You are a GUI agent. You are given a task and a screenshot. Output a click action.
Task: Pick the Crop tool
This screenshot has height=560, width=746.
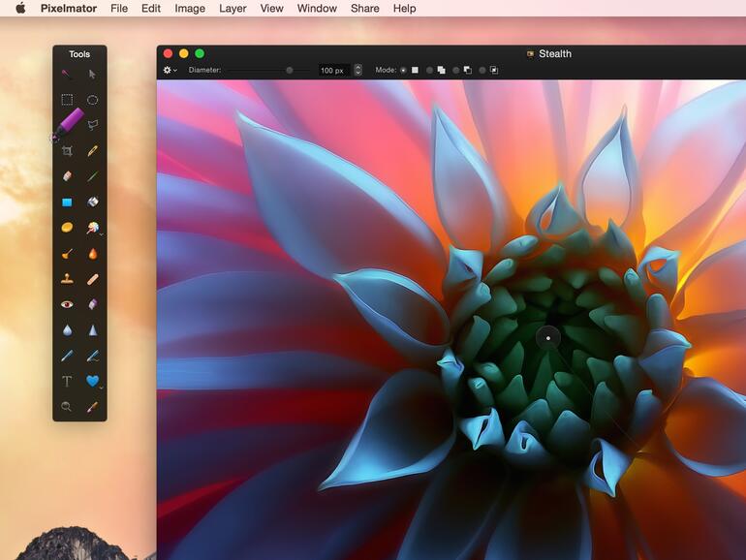point(67,151)
